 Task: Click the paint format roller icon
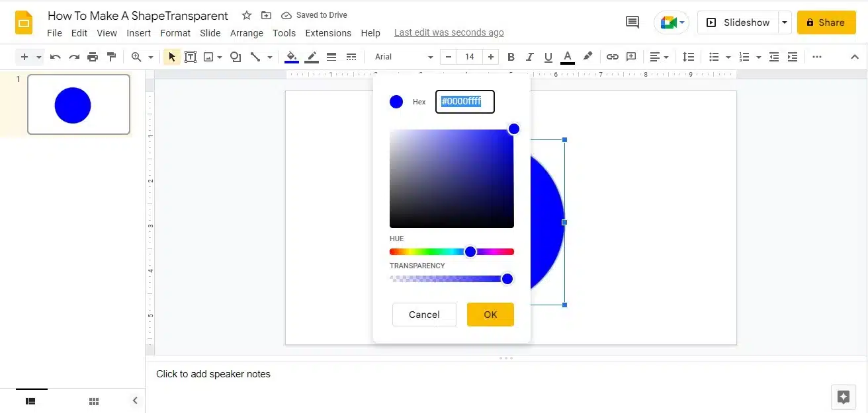[x=111, y=57]
